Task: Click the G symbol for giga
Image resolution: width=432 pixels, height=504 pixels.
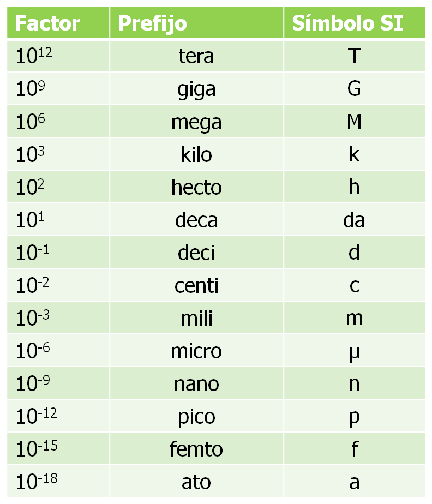Action: [354, 88]
